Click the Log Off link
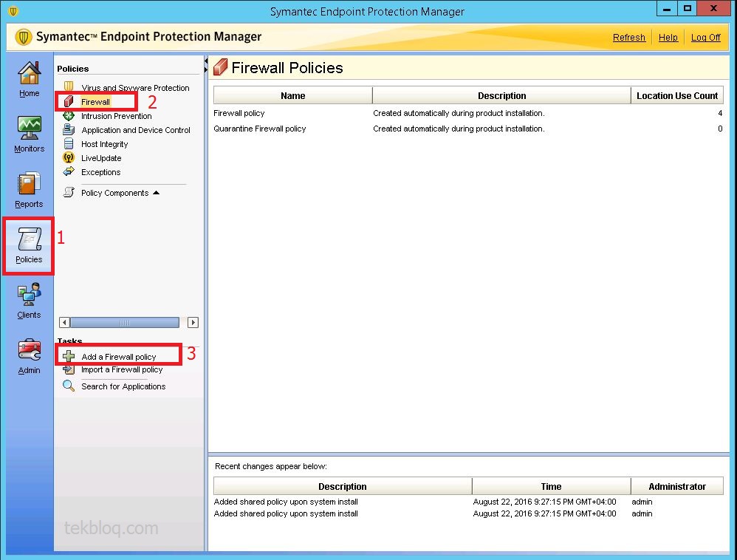This screenshot has width=737, height=560. (705, 38)
